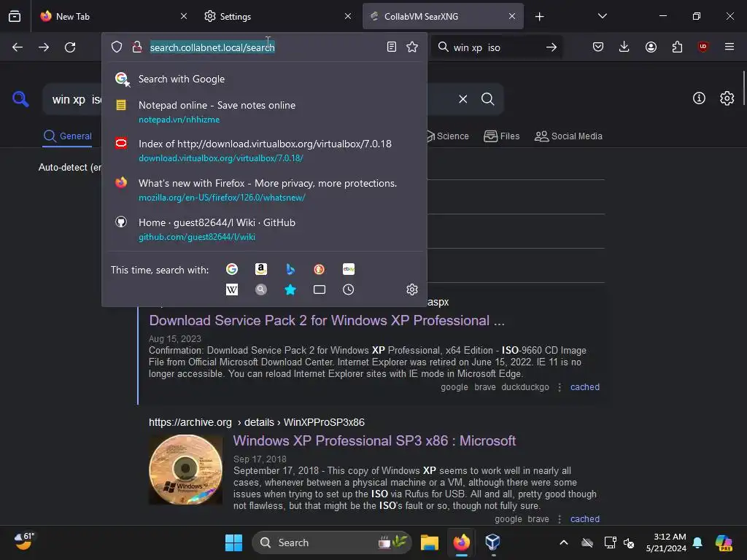Viewport: 747px width, 560px height.
Task: Open Windows XP Professional SP3 x86 result
Action: coord(374,441)
